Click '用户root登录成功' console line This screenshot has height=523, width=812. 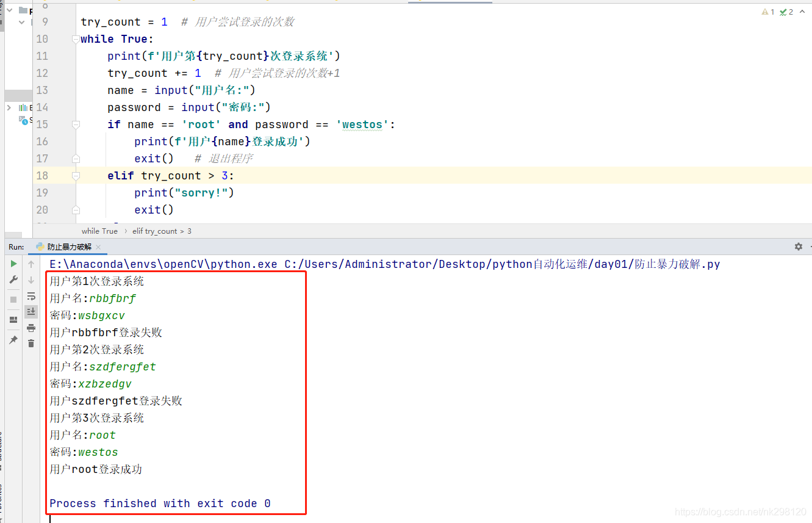pos(96,469)
